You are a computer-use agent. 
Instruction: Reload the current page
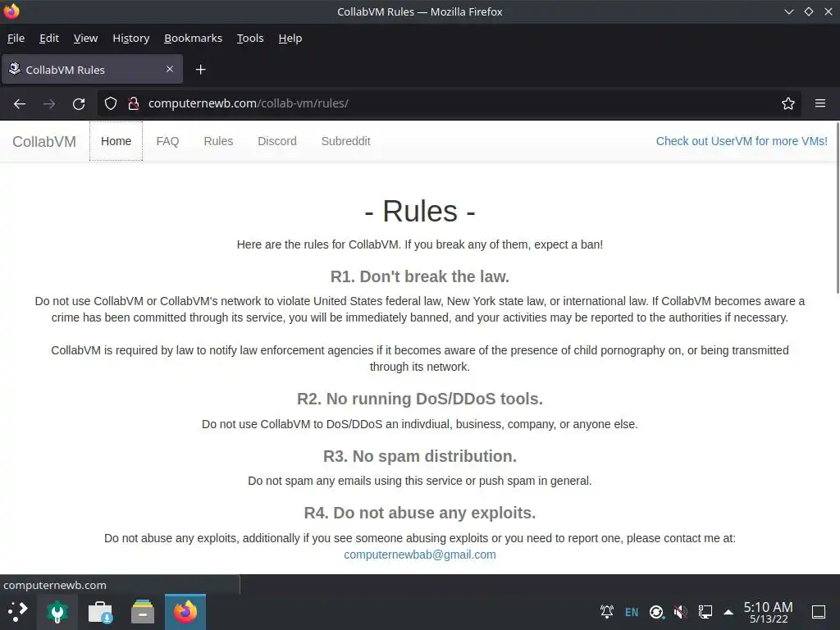click(79, 103)
